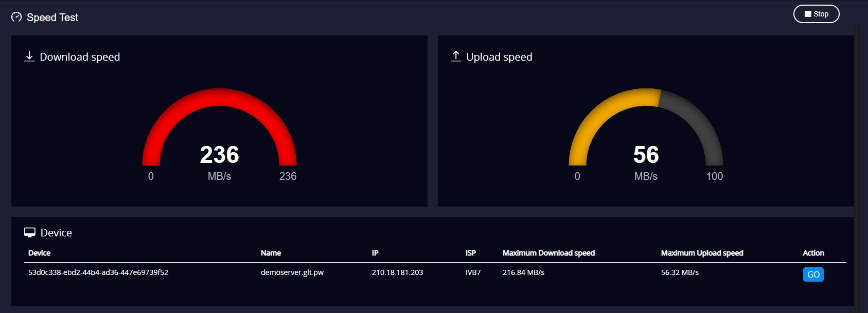Click the Download speed heading
This screenshot has height=313, width=868.
point(80,57)
